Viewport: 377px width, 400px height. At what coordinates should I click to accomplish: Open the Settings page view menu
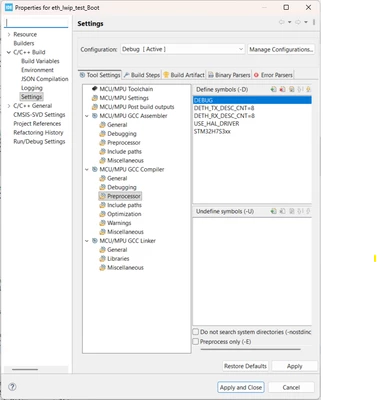pos(314,22)
